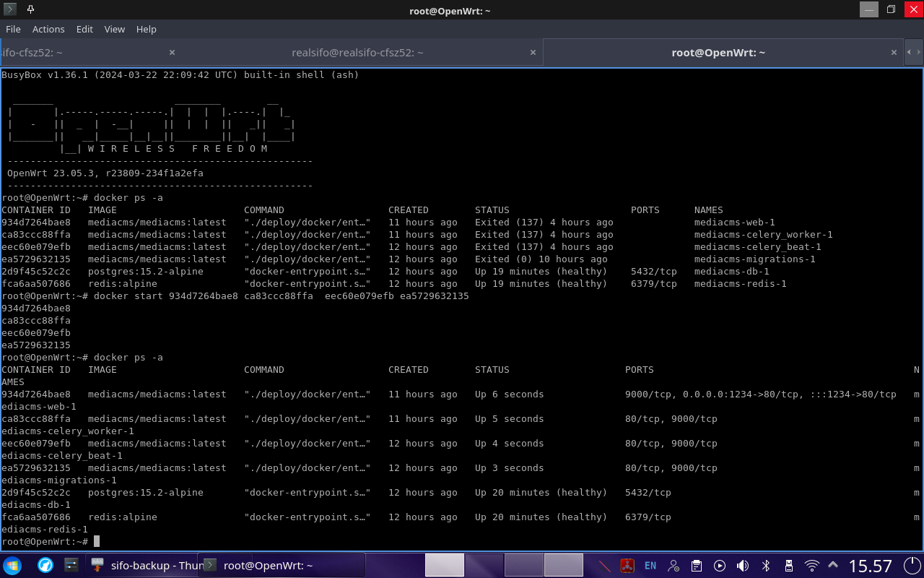Viewport: 924px width, 578px height.
Task: Click the red diagonal-line tray icon
Action: point(605,565)
